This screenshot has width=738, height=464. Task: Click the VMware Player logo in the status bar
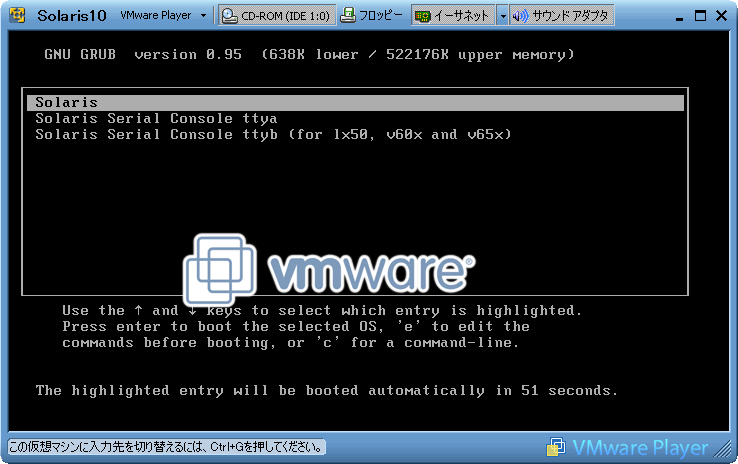coord(627,448)
